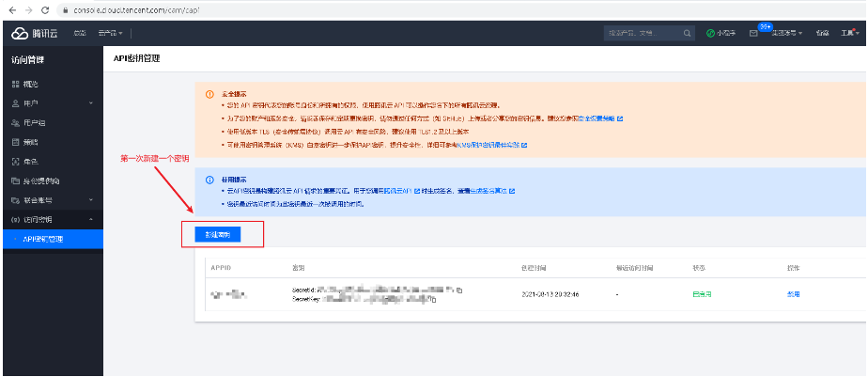Click the group icon beside 用户组
Image resolution: width=868 pixels, height=377 pixels.
15,122
